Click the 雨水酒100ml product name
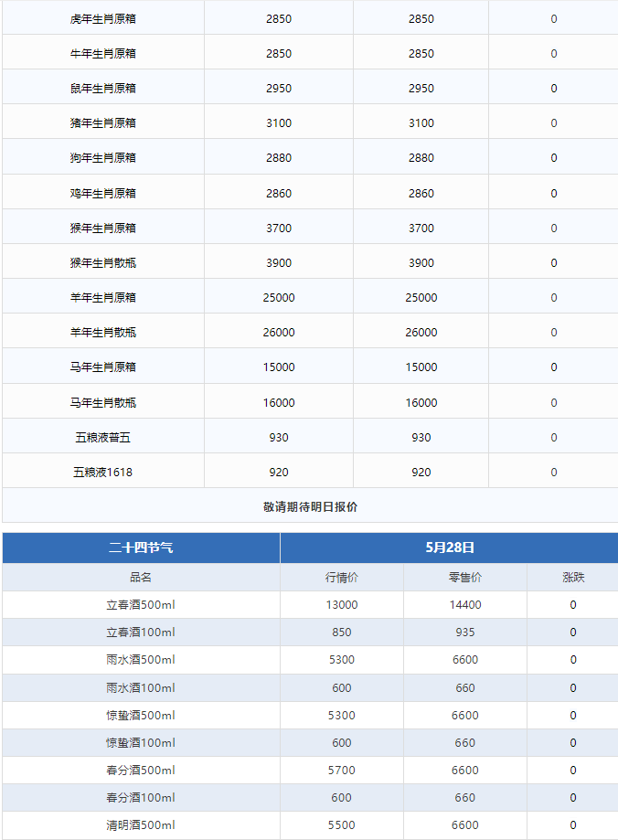Image resolution: width=618 pixels, height=840 pixels. point(141,688)
